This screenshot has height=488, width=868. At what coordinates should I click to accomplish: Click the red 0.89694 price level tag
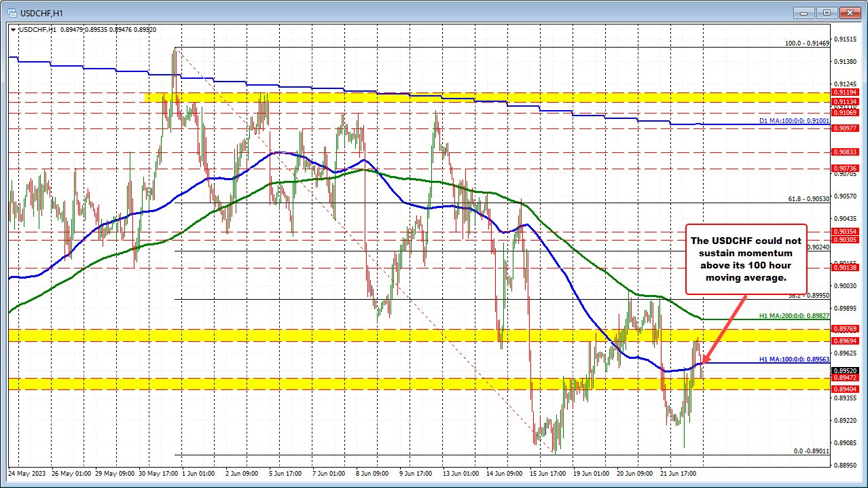[845, 341]
